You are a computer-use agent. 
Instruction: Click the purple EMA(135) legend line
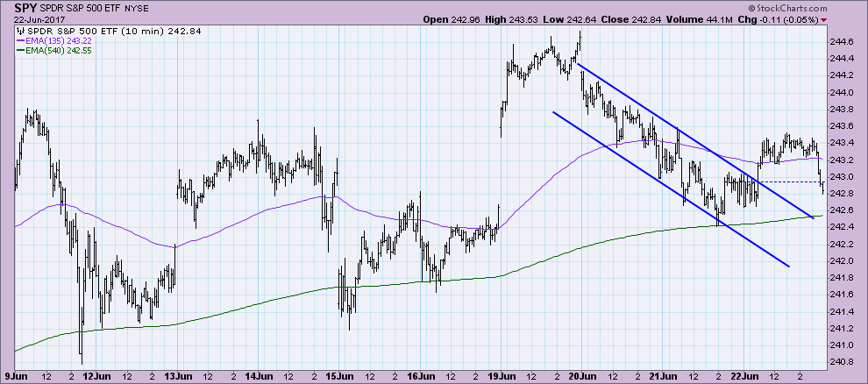21,41
